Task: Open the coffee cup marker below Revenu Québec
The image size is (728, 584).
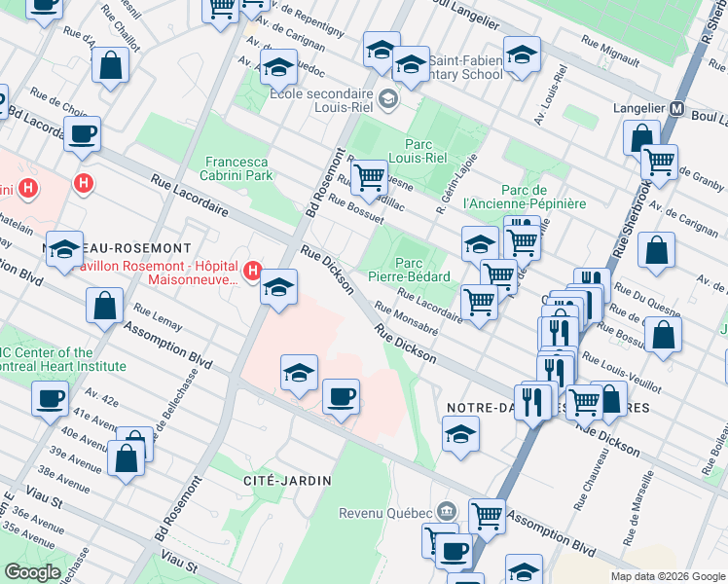Action: pyautogui.click(x=455, y=551)
